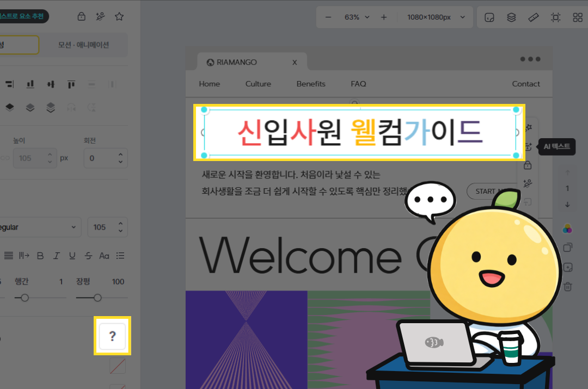Click the bullet list icon
Image resolution: width=588 pixels, height=389 pixels.
click(x=120, y=256)
